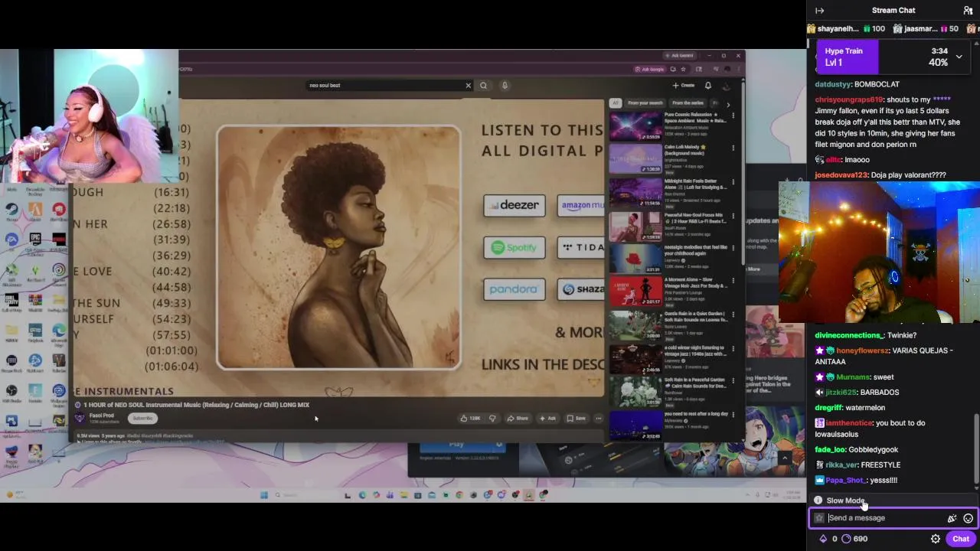Click username Murnams in chat
The height and width of the screenshot is (551, 980).
pyautogui.click(x=854, y=377)
